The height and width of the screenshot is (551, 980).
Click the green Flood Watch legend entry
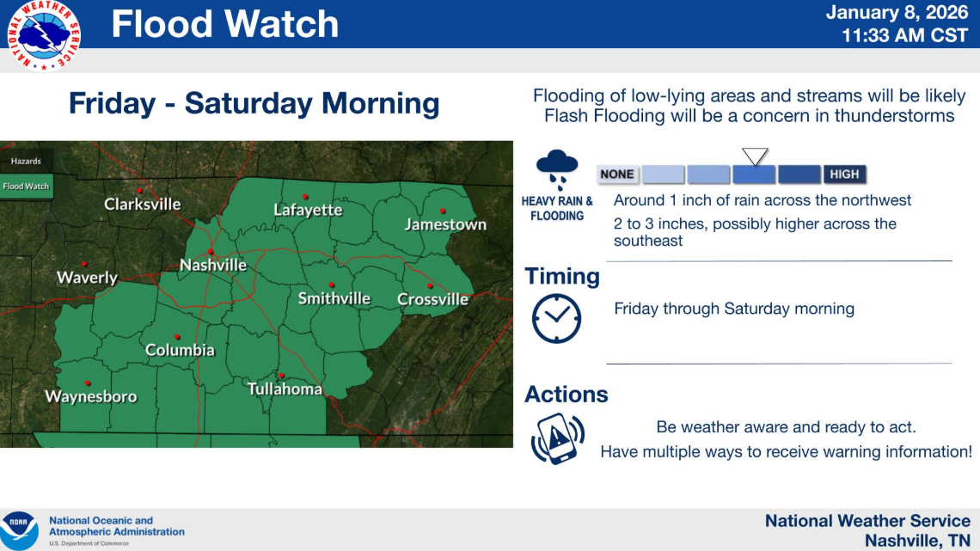point(26,187)
